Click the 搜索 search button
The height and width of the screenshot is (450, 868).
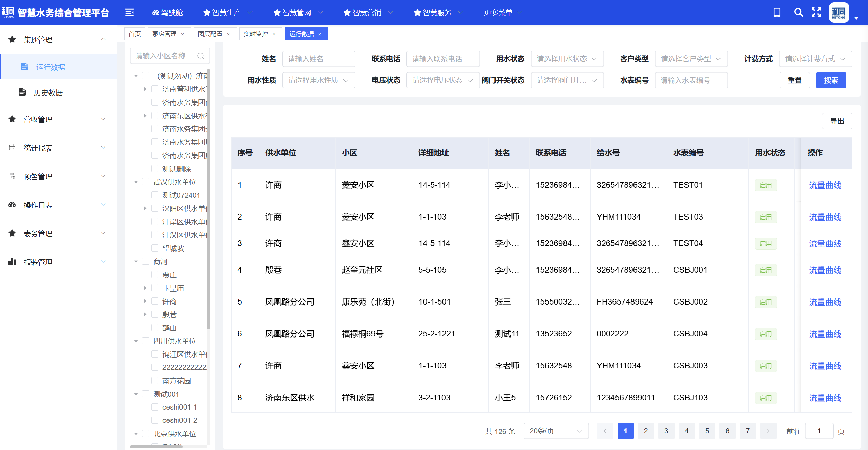pos(831,80)
